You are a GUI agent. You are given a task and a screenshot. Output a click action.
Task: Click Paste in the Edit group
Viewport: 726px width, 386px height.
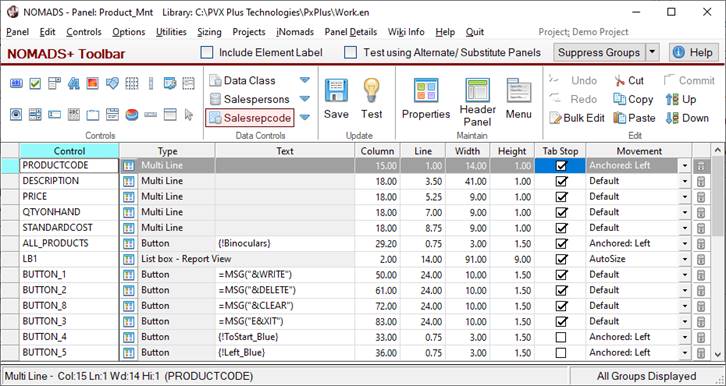point(634,118)
